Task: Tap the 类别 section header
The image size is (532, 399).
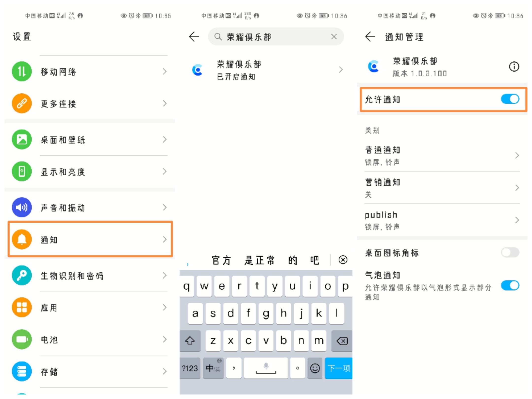Action: coord(372,130)
